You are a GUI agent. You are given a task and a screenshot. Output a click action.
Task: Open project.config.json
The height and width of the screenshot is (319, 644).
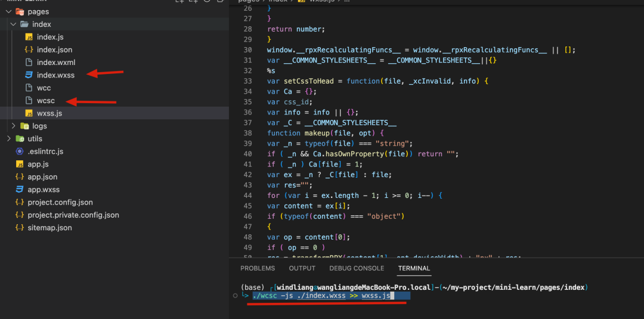pyautogui.click(x=60, y=202)
